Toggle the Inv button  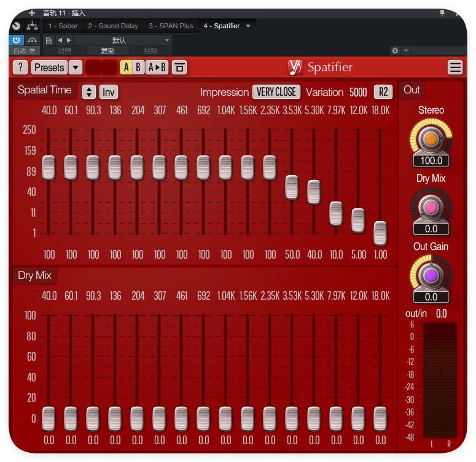(108, 92)
